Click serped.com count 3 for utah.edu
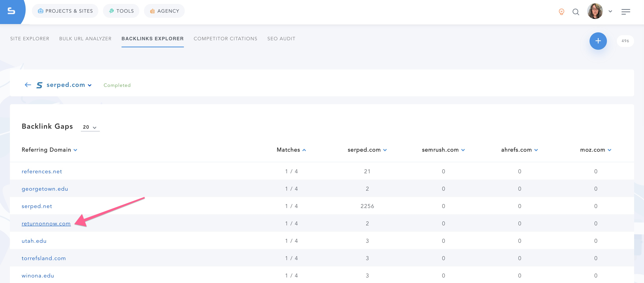 coord(367,241)
